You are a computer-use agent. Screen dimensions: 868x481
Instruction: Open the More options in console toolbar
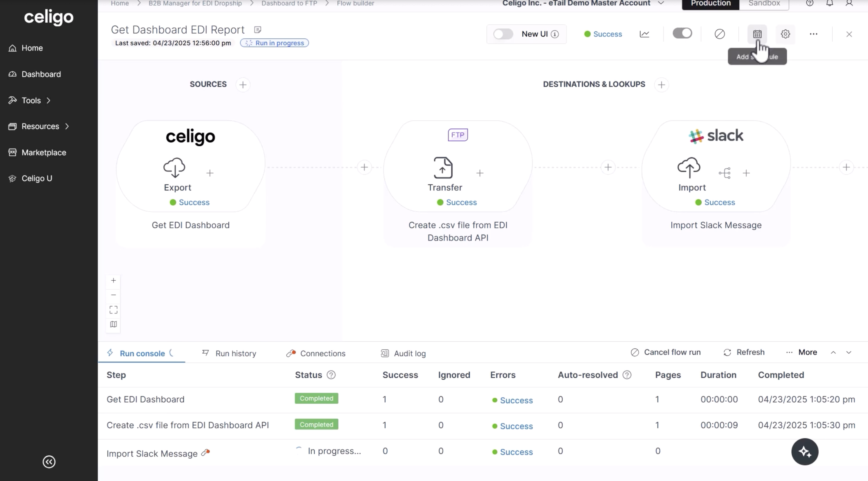801,352
